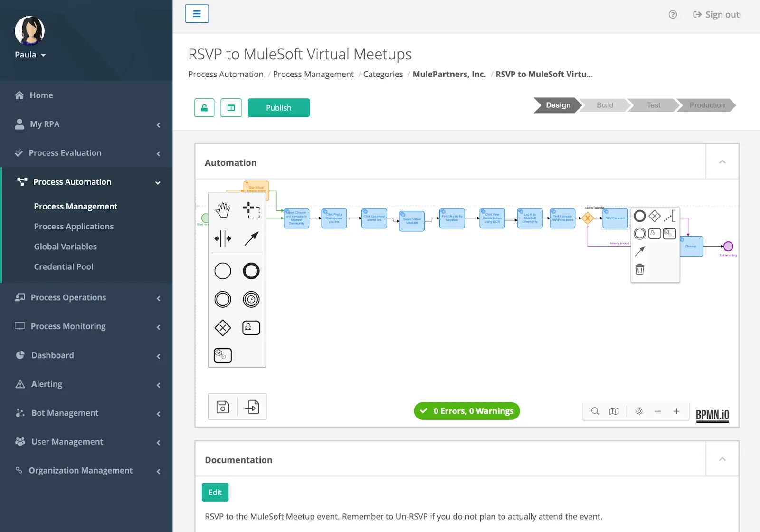This screenshot has height=532, width=760.
Task: Activate the global connect arrow tool
Action: 251,238
